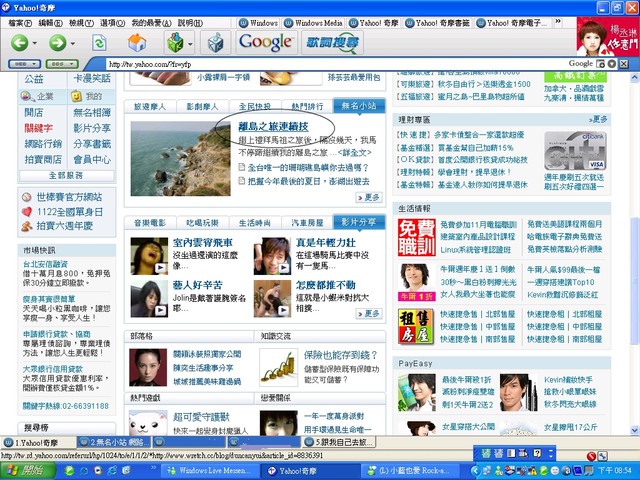Click the heart icon beside 1122全國單身日

27,211
